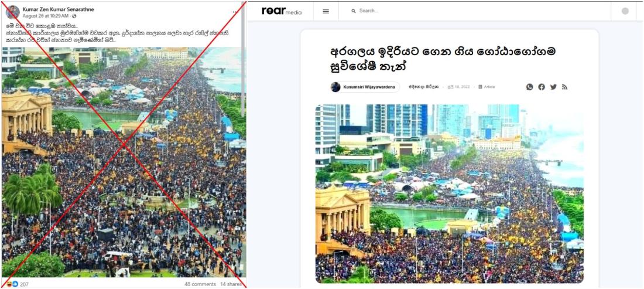The width and height of the screenshot is (644, 289).
Task: Click Kumar's profile picture thumbnail
Action: [13, 12]
